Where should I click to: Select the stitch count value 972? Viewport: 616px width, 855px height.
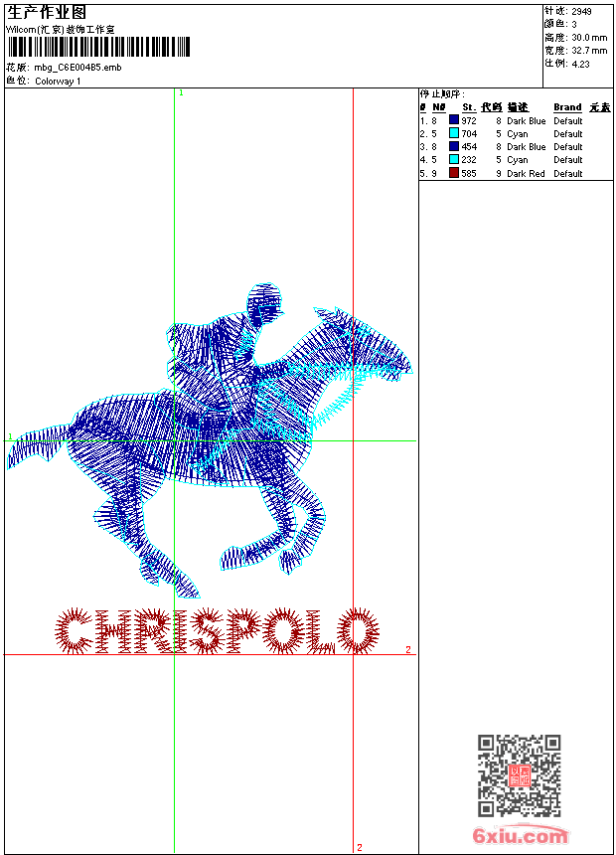469,120
